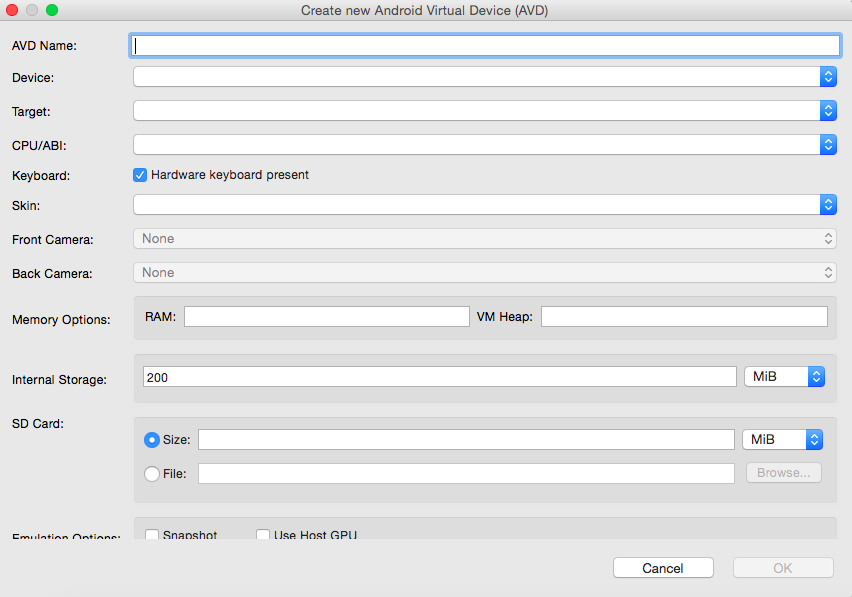The width and height of the screenshot is (852, 597).
Task: Click the green zoom window button
Action: coord(52,10)
